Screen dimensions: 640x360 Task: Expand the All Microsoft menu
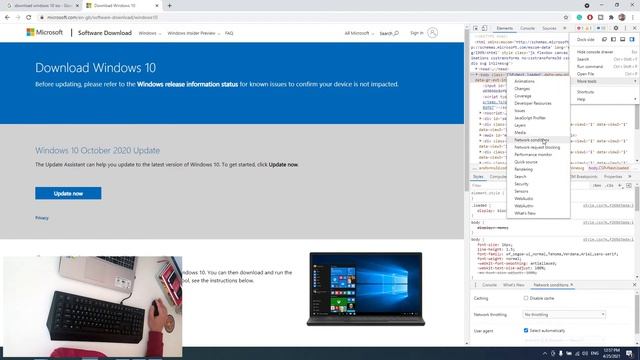coord(359,33)
